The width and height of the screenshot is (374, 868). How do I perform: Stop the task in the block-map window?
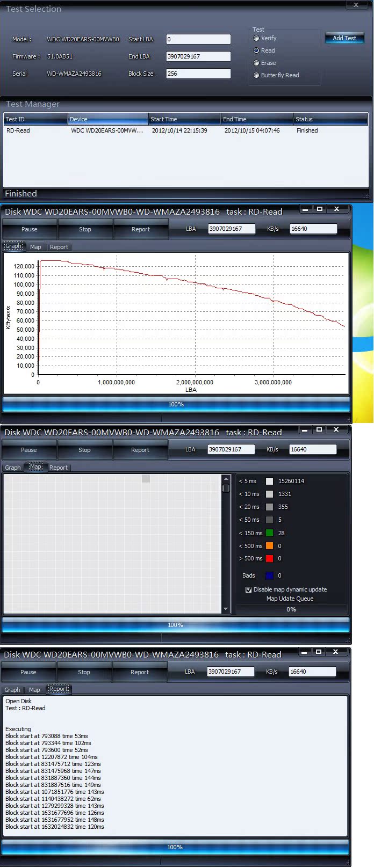coord(84,450)
